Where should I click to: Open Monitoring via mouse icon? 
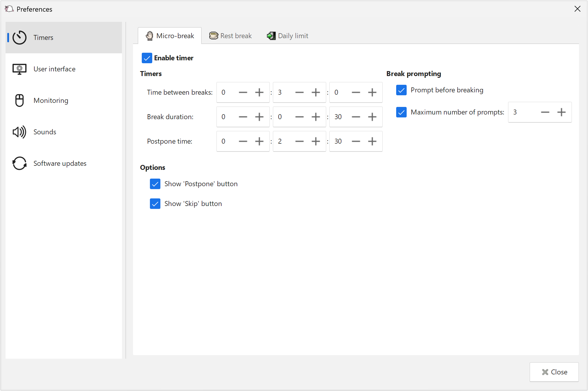tap(20, 101)
